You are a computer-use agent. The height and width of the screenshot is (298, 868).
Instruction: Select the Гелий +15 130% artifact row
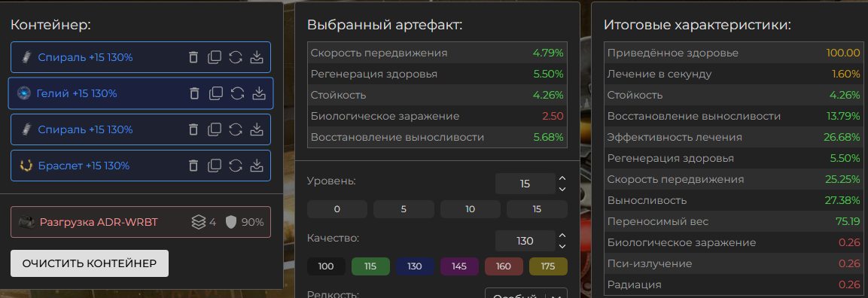[x=141, y=93]
